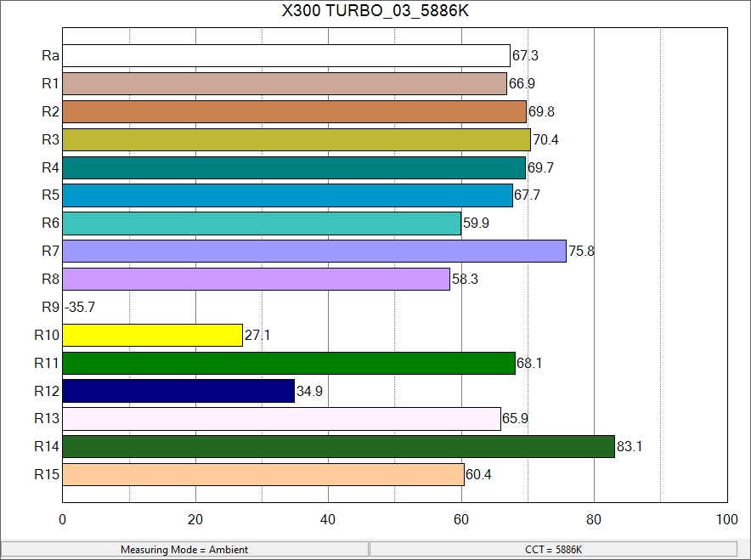Viewport: 751px width, 560px height.
Task: Click the turquoise R6 bar
Action: click(262, 223)
